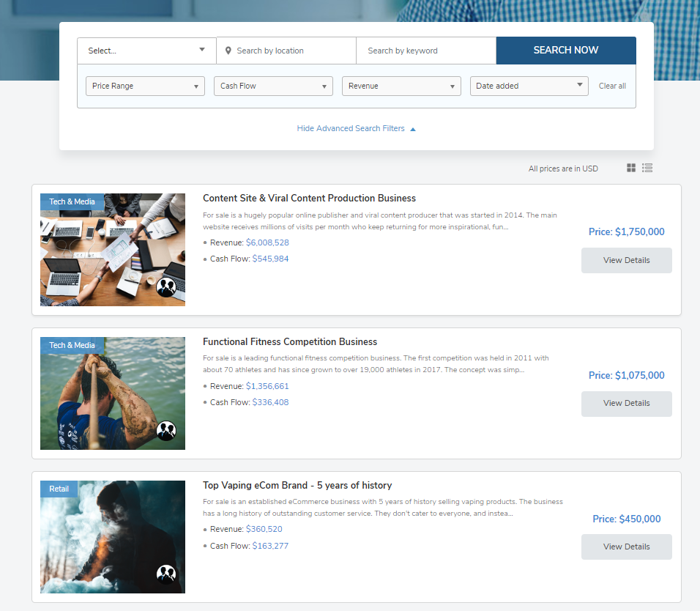This screenshot has height=611, width=700.
Task: Click description of Vaping eCom listing
Action: pos(383,508)
